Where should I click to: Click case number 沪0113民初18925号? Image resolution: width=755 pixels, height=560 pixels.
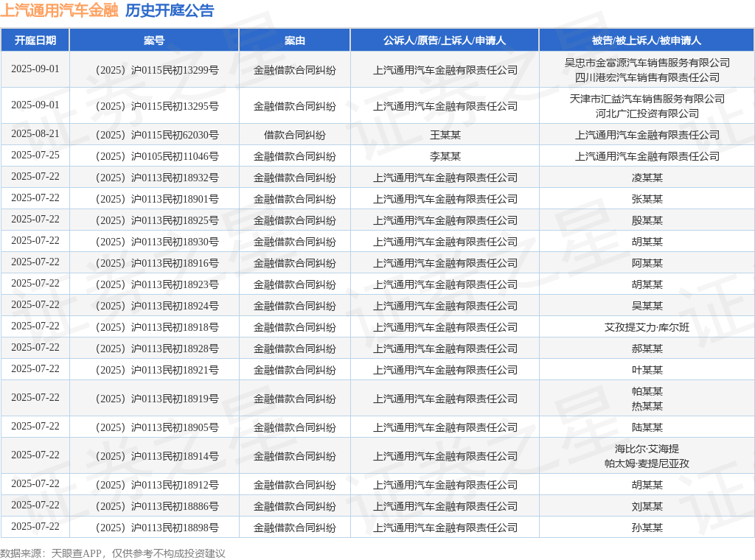pos(157,220)
